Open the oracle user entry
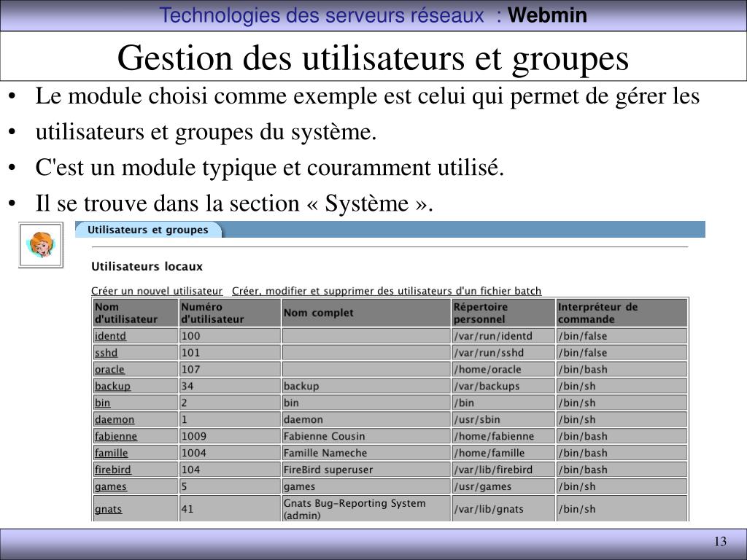 click(109, 369)
